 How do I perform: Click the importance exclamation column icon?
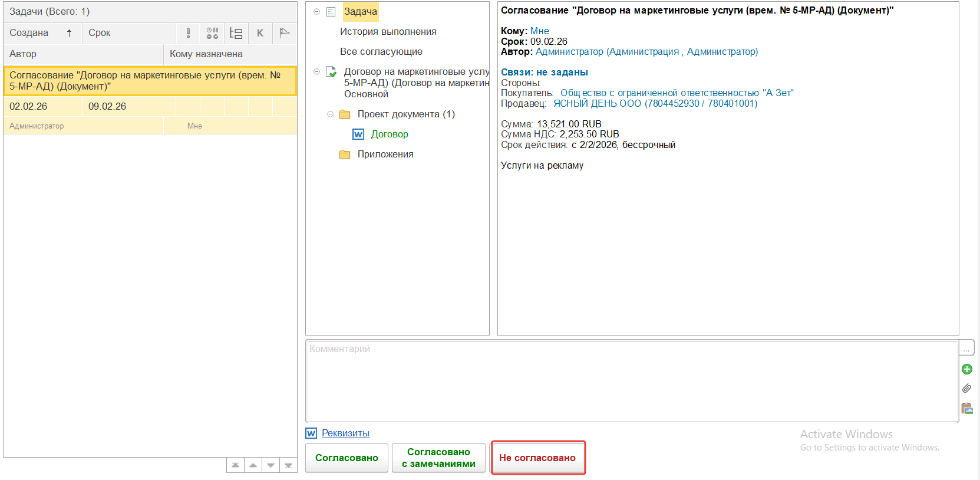pos(188,33)
